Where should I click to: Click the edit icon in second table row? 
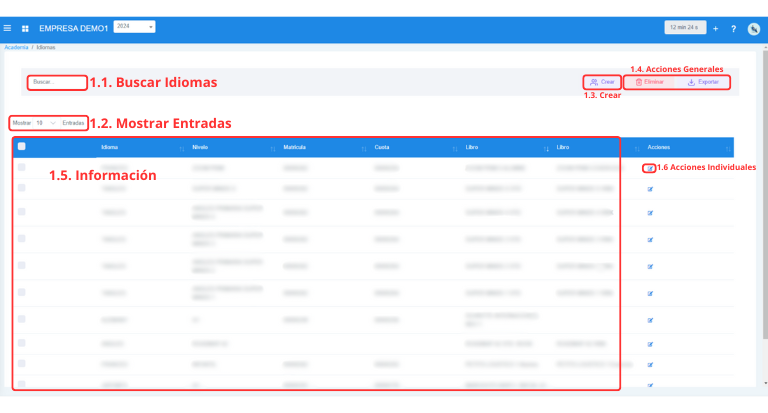pyautogui.click(x=649, y=188)
